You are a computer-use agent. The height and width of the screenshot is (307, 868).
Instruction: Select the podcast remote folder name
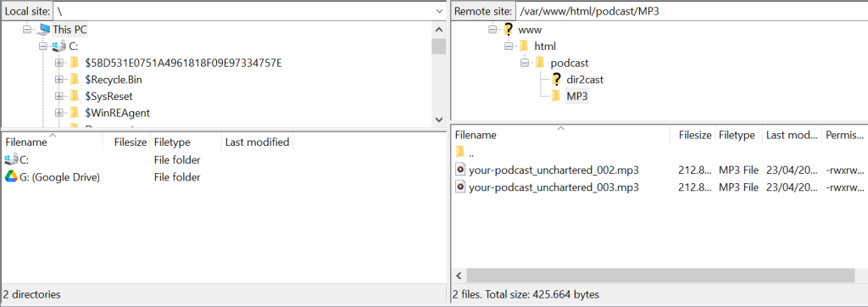[x=570, y=63]
